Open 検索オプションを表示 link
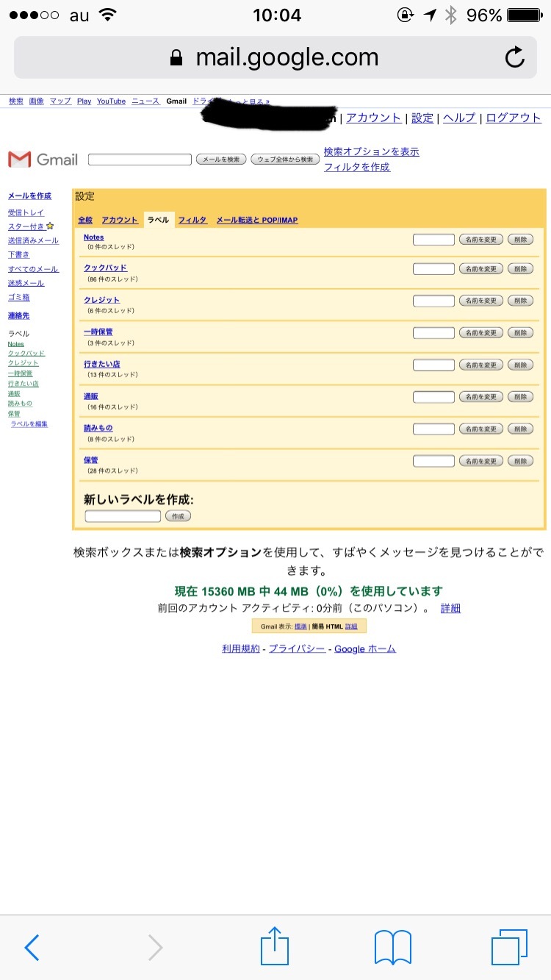Image resolution: width=551 pixels, height=980 pixels. (372, 151)
